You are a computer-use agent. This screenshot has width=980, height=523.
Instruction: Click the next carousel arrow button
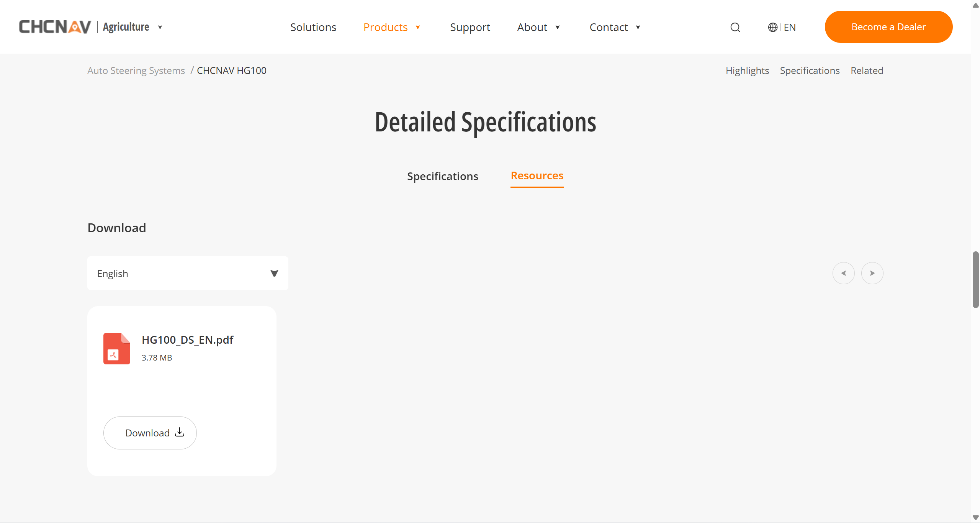(x=872, y=273)
